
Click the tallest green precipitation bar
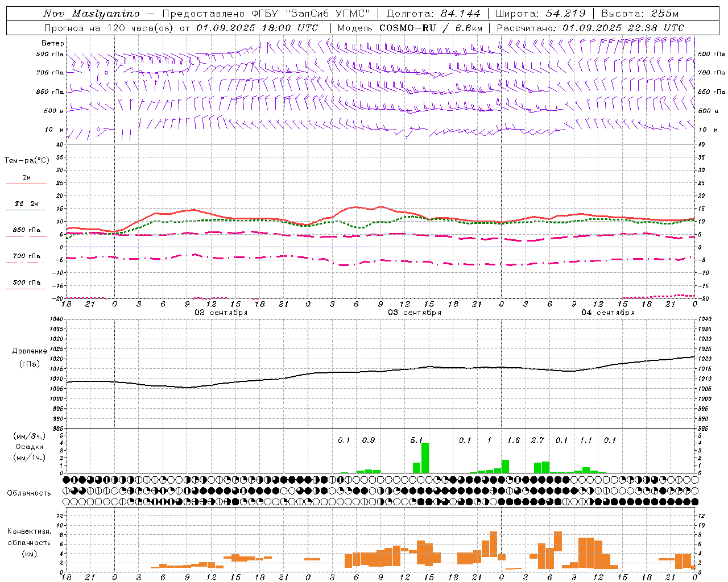click(x=425, y=458)
